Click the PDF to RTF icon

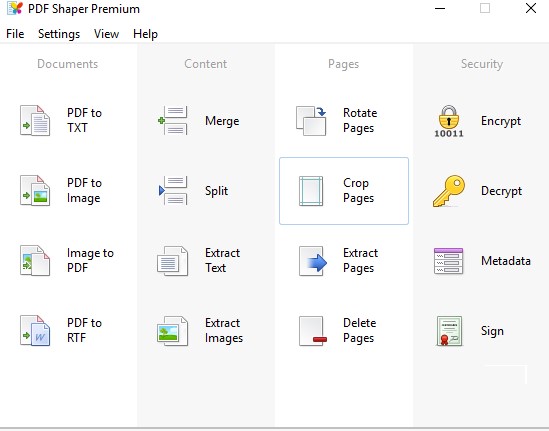point(35,331)
